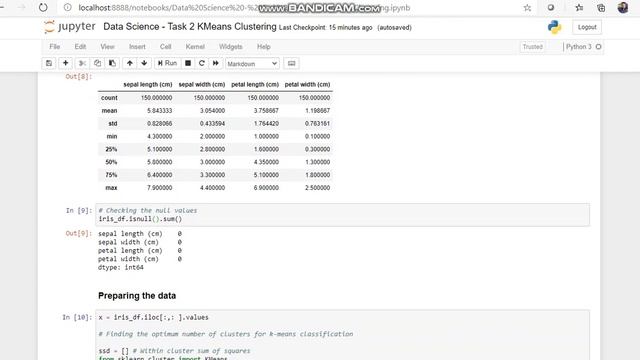Click the value 5.843333 in table
The width and height of the screenshot is (640, 360).
pos(160,111)
